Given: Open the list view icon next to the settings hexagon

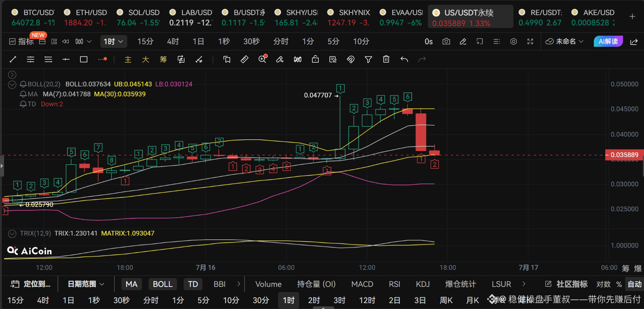Looking at the screenshot, I should 496,41.
